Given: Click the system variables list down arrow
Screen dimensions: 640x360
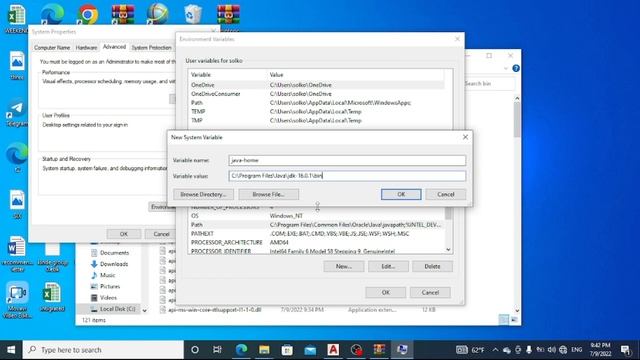Looking at the screenshot, I should click(449, 249).
